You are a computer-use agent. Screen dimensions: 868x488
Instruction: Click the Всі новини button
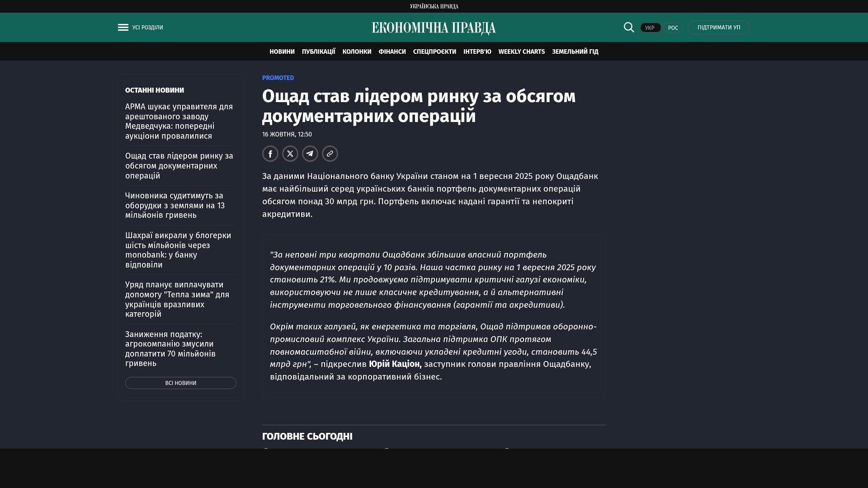click(181, 383)
